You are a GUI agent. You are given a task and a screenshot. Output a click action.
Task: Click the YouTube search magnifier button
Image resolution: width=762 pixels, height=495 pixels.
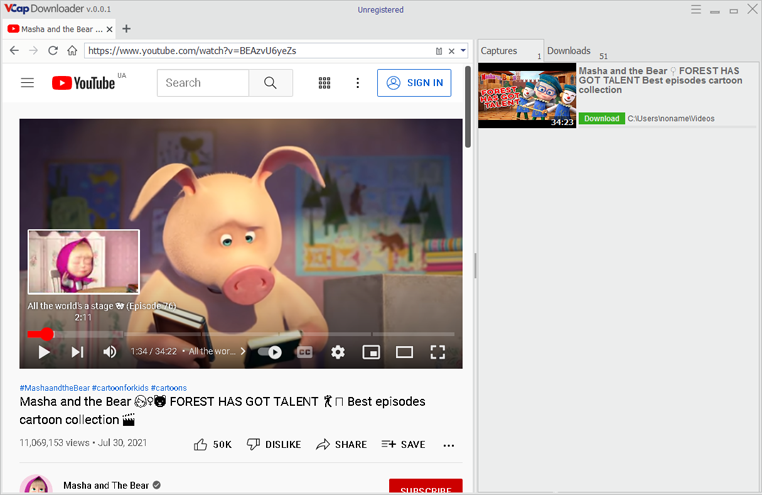tap(270, 83)
